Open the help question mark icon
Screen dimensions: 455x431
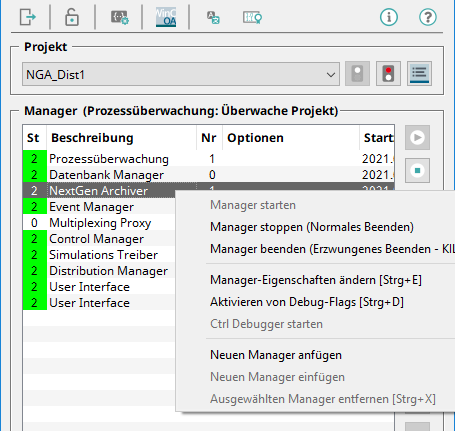click(x=428, y=17)
